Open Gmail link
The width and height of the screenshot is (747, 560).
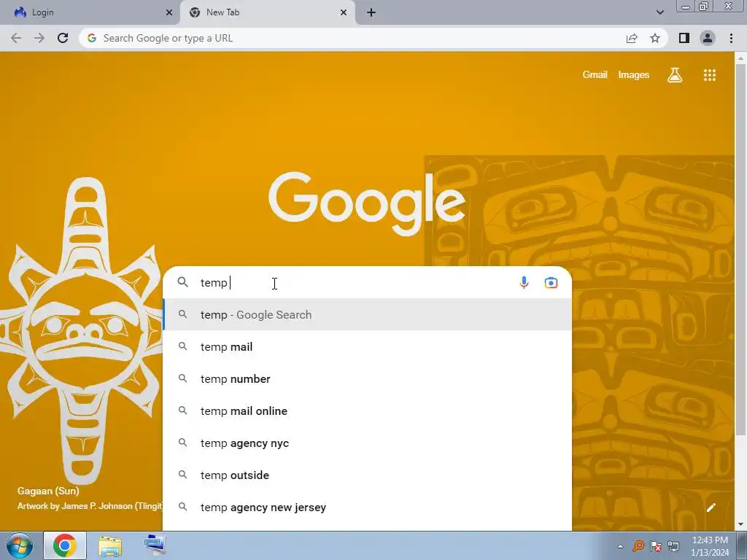tap(595, 75)
